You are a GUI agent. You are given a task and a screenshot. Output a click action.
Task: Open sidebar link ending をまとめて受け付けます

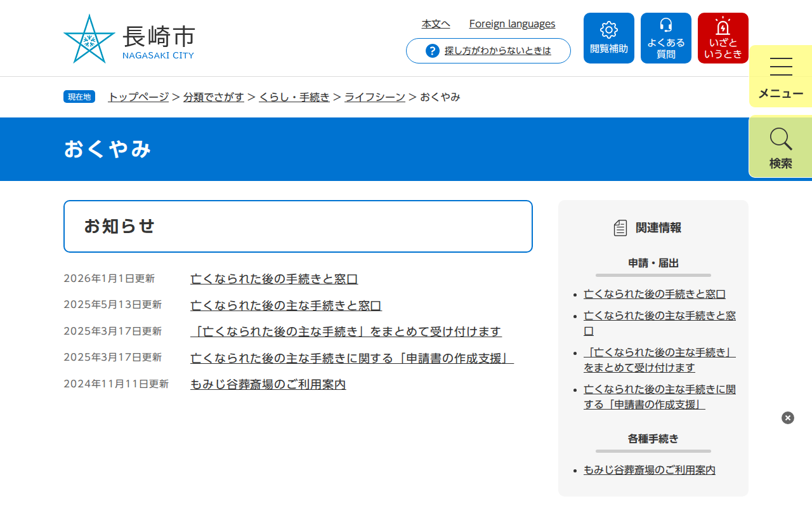[660, 360]
